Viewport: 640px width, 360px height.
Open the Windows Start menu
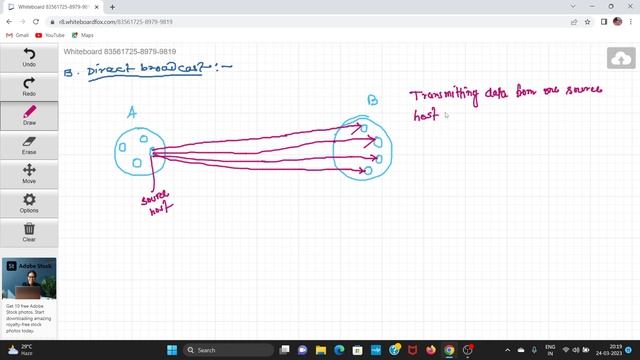(172, 350)
